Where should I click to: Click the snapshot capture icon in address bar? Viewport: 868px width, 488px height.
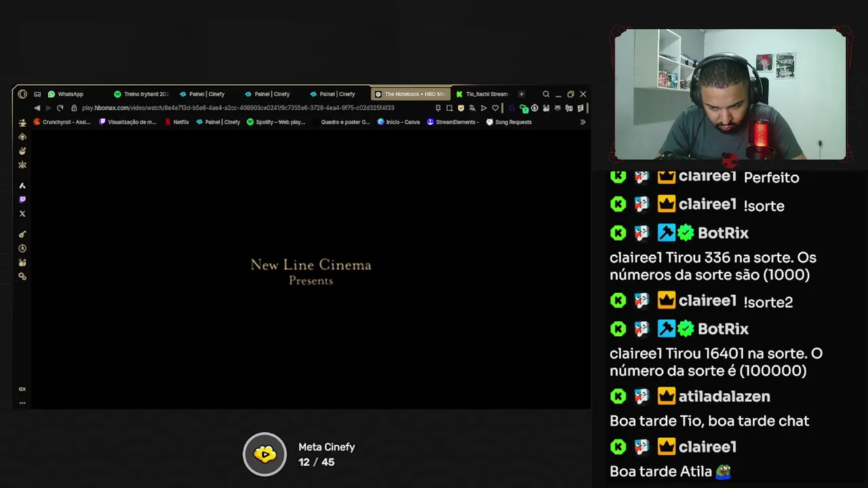point(449,108)
